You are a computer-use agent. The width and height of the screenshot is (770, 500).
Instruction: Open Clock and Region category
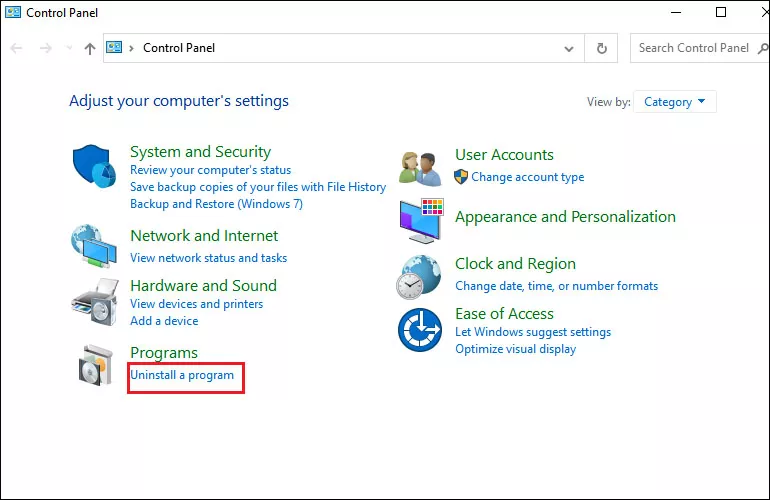coord(515,264)
